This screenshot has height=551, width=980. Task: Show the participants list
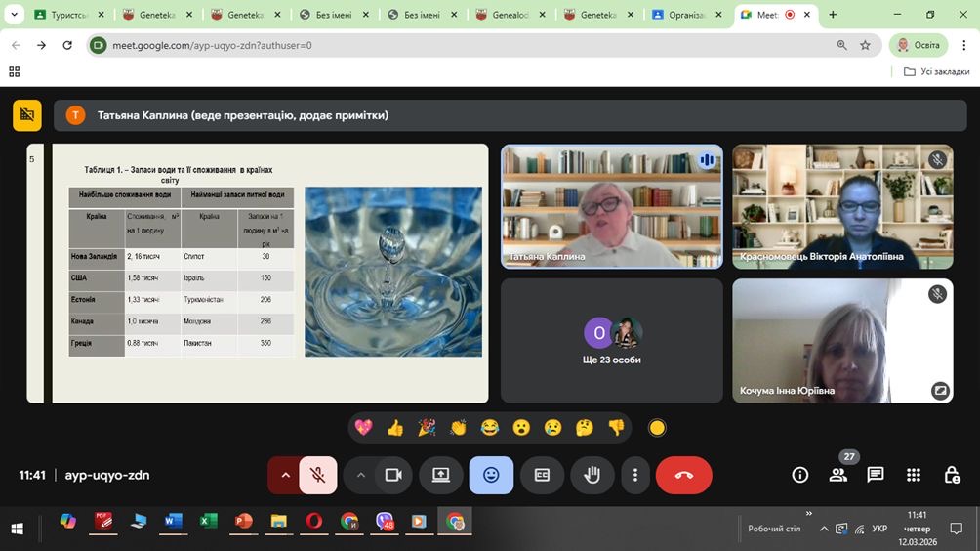click(x=837, y=475)
